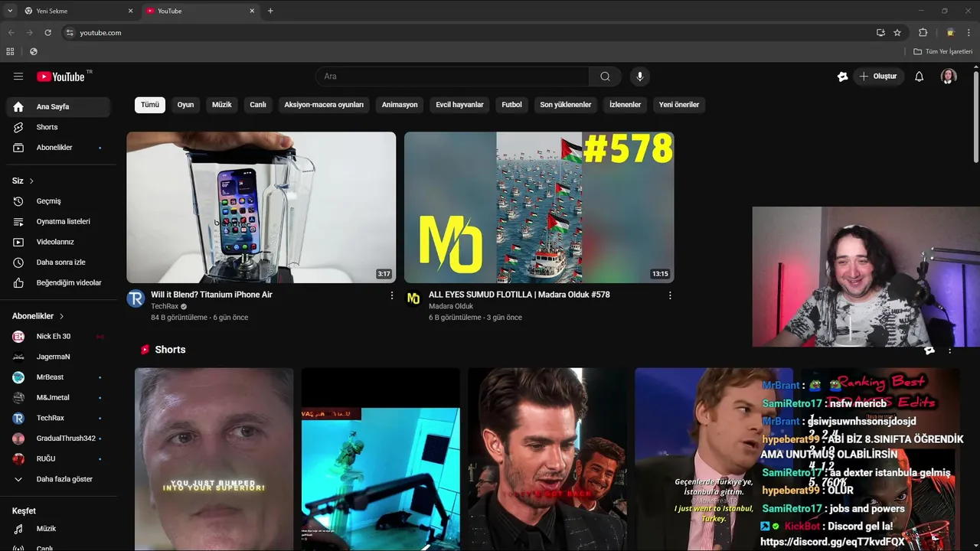Open GradualThrush342 channel in sidebar
This screenshot has width=980, height=551.
58,439
